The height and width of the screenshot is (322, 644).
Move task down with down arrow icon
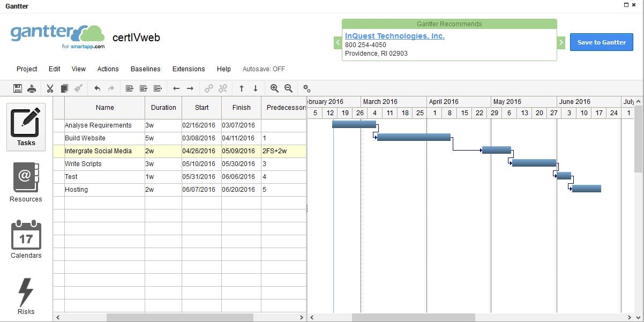[x=256, y=88]
